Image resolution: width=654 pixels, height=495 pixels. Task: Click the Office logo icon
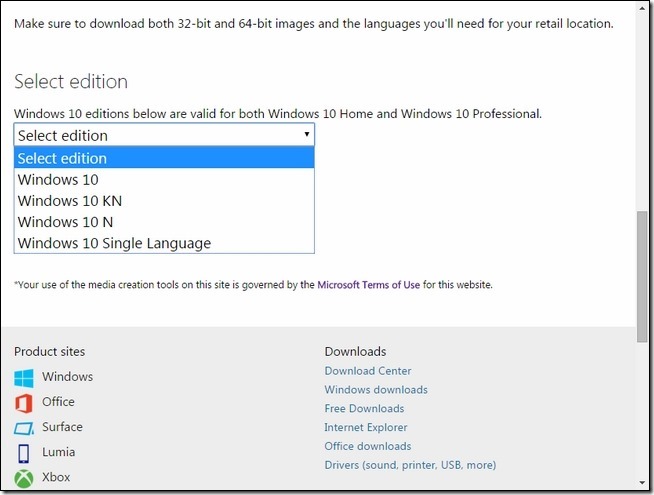24,403
